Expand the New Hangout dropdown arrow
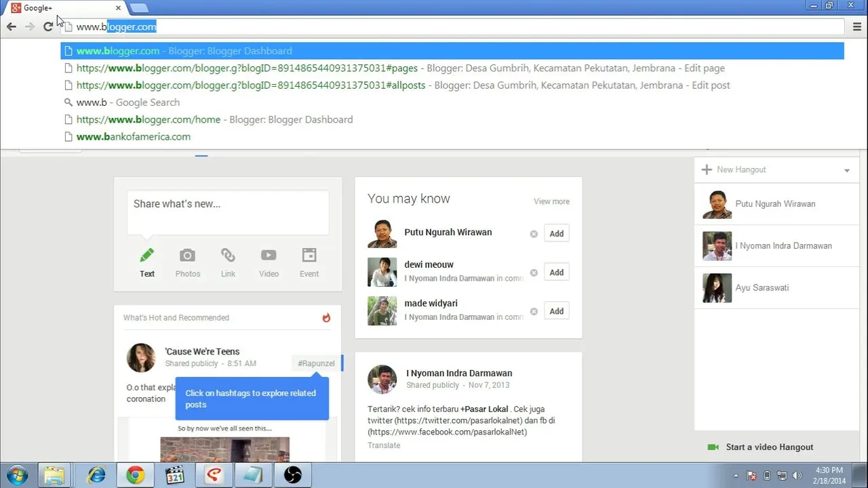Image resolution: width=868 pixels, height=488 pixels. click(847, 170)
